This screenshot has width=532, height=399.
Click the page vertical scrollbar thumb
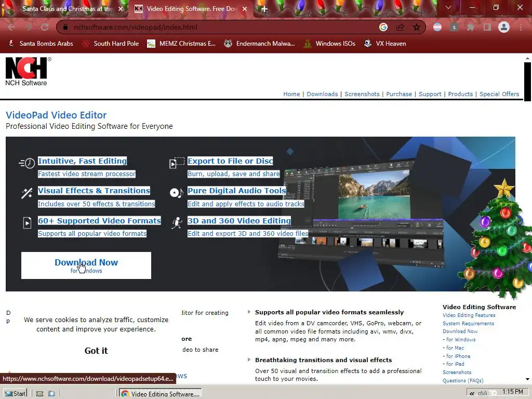tap(527, 82)
